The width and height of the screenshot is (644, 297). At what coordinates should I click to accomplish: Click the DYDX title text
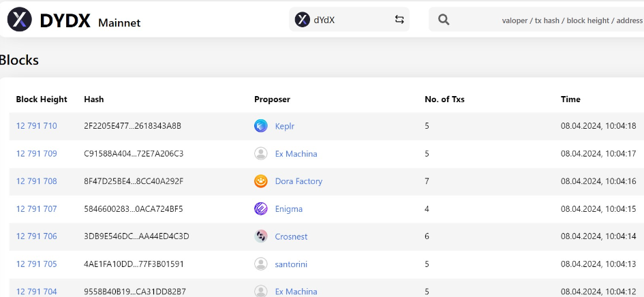click(x=65, y=20)
